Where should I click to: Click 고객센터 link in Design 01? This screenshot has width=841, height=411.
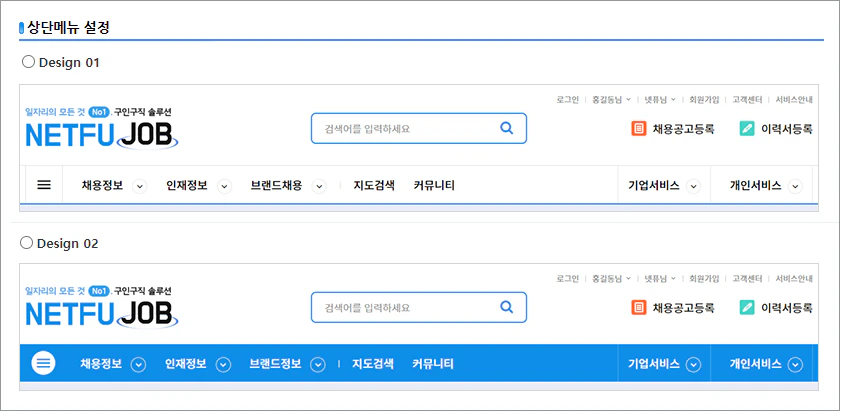(x=747, y=100)
